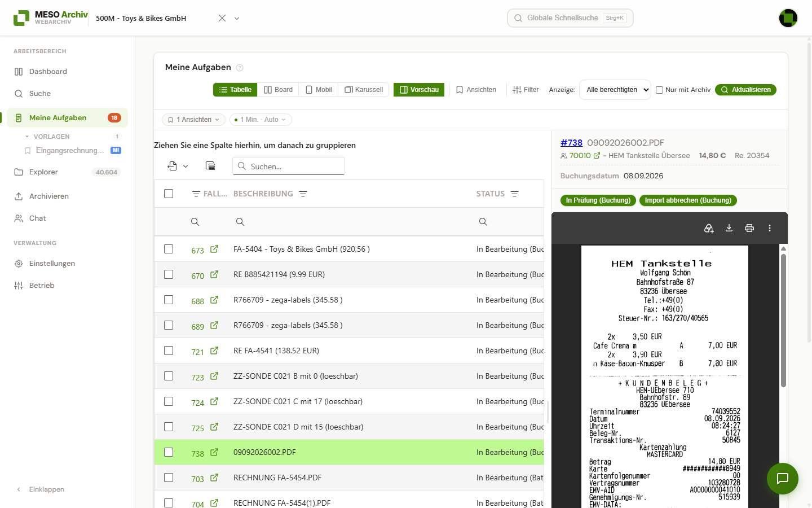The height and width of the screenshot is (508, 812).
Task: Click the column chooser icon beside Suchen
Action: pos(210,166)
